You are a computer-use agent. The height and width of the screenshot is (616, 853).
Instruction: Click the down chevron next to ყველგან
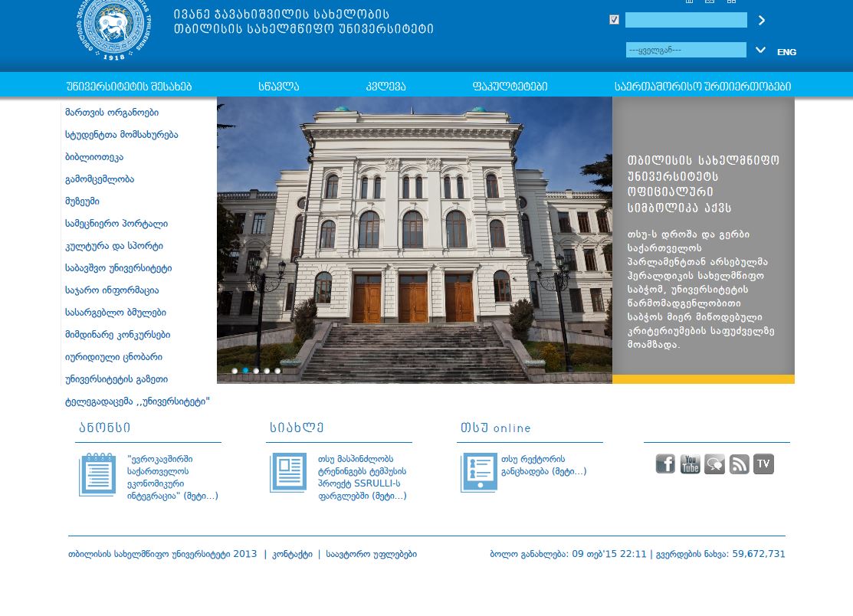760,50
